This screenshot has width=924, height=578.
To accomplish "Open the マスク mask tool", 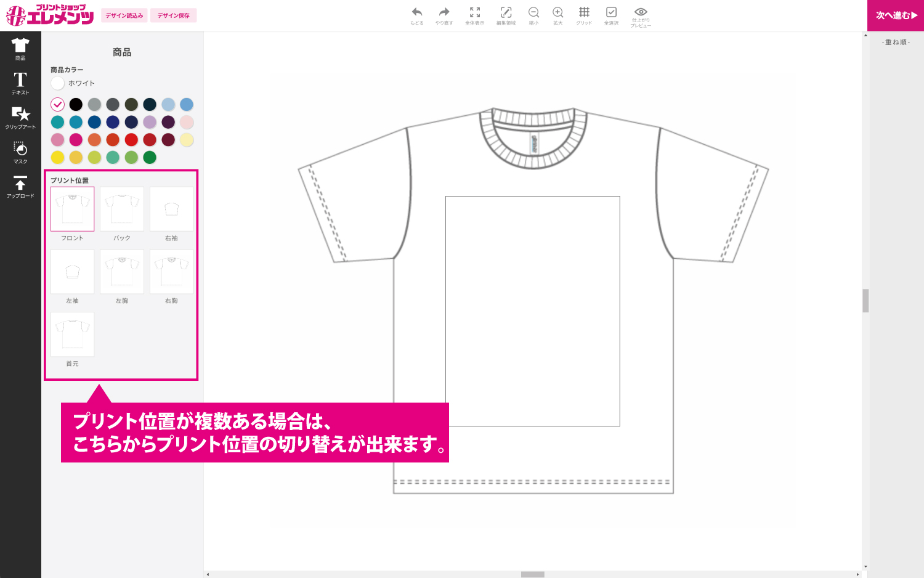I will pos(20,152).
